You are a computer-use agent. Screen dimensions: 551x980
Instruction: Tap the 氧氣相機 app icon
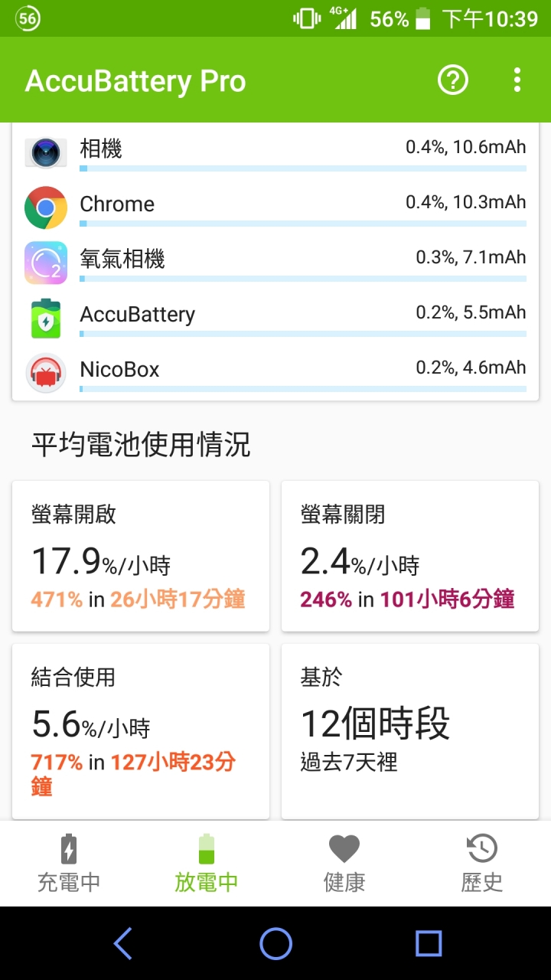[46, 263]
